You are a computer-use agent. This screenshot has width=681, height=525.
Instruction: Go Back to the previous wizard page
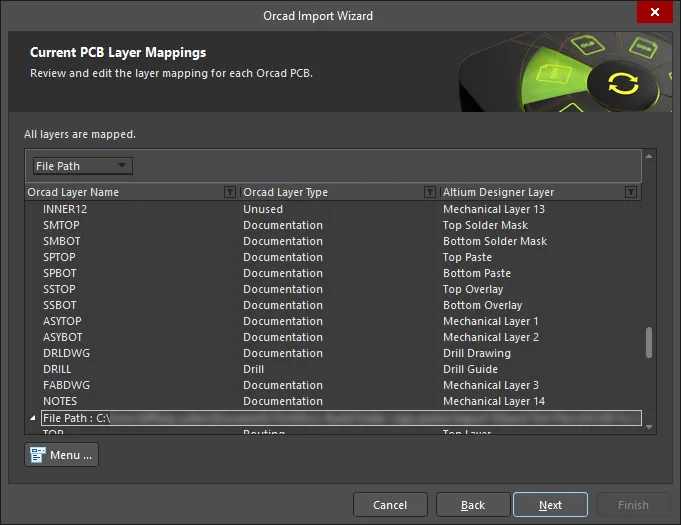click(x=473, y=505)
